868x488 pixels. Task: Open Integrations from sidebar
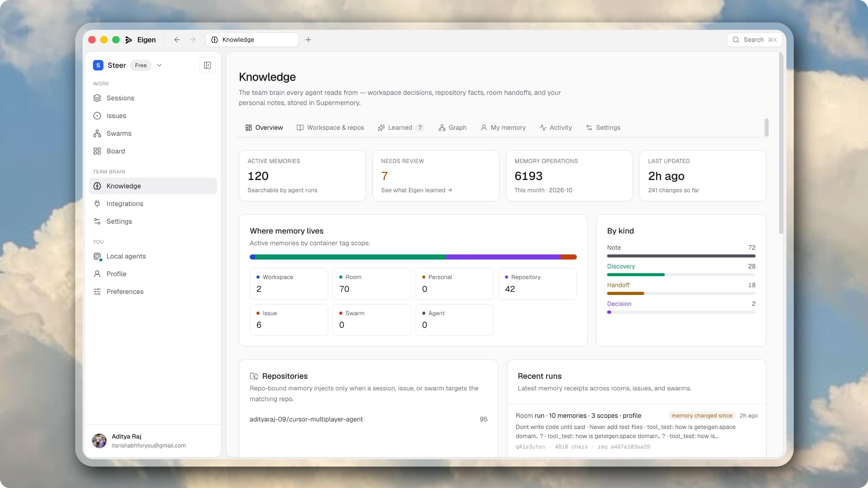point(153,204)
